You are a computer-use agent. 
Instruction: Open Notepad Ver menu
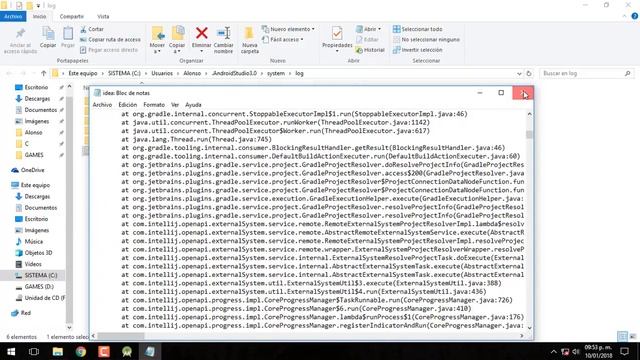coord(175,105)
